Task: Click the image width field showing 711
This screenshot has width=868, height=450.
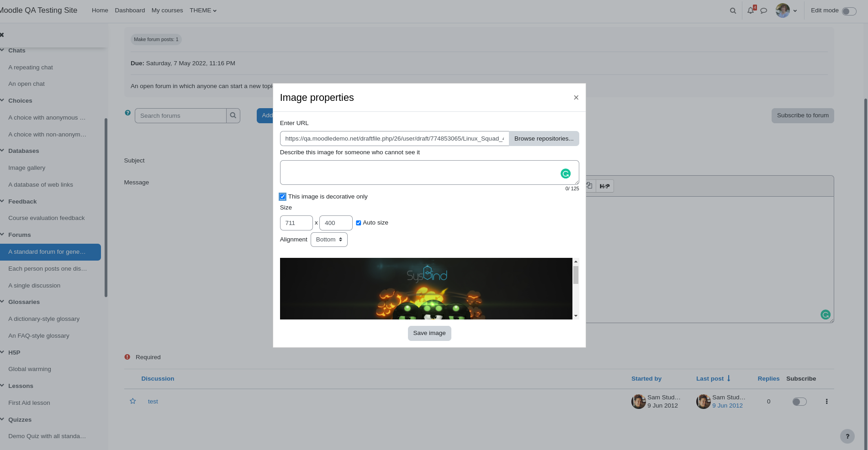Action: [x=296, y=223]
